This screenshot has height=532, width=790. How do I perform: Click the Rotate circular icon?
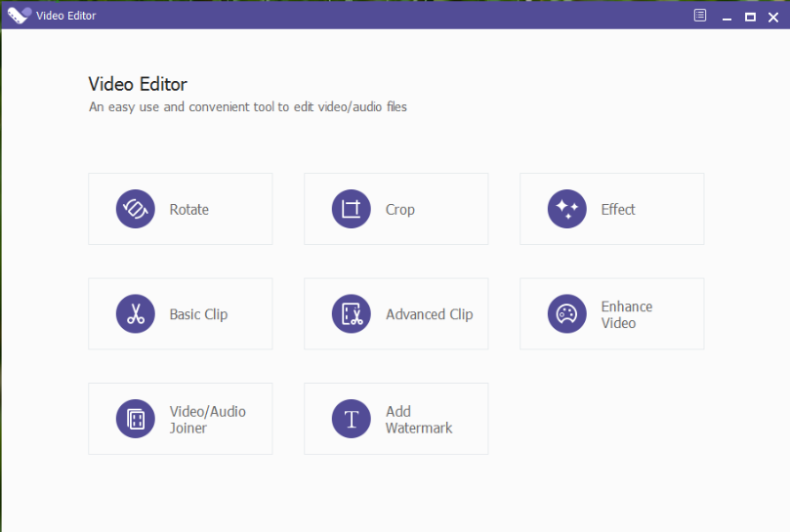point(136,209)
